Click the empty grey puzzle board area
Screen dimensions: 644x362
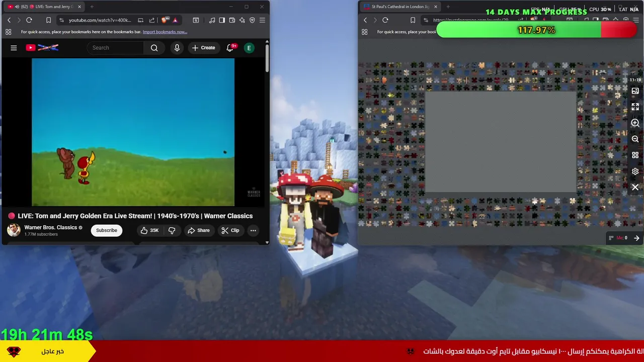tap(501, 142)
